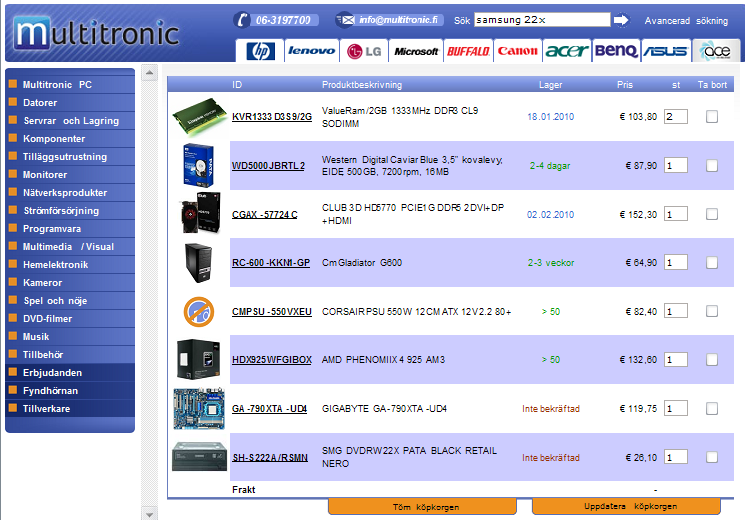The width and height of the screenshot is (745, 520).
Task: Open Multitronic PC category
Action: click(70, 85)
